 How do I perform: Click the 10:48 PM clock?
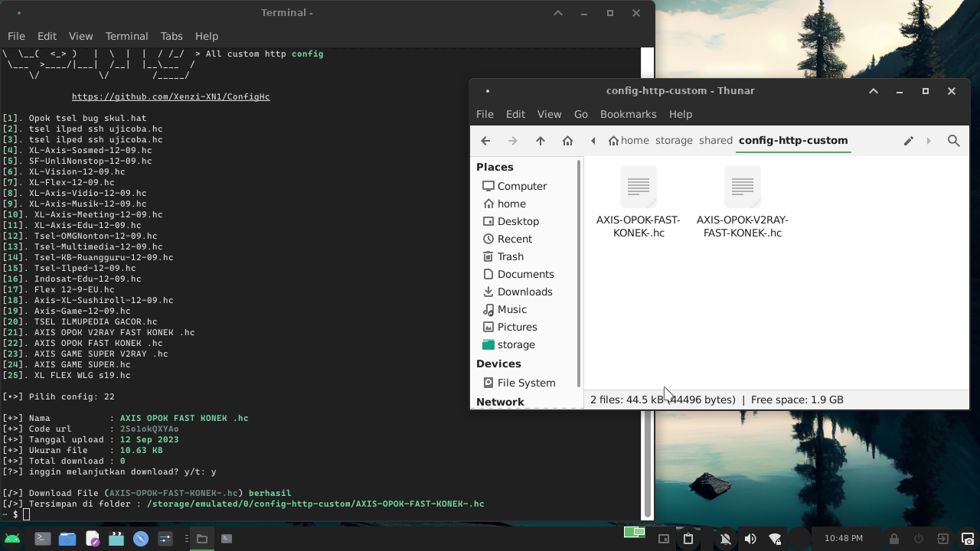[x=844, y=539]
